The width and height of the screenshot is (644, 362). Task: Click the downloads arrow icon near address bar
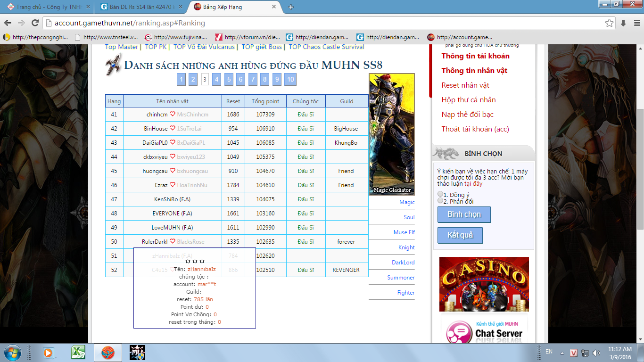point(623,23)
